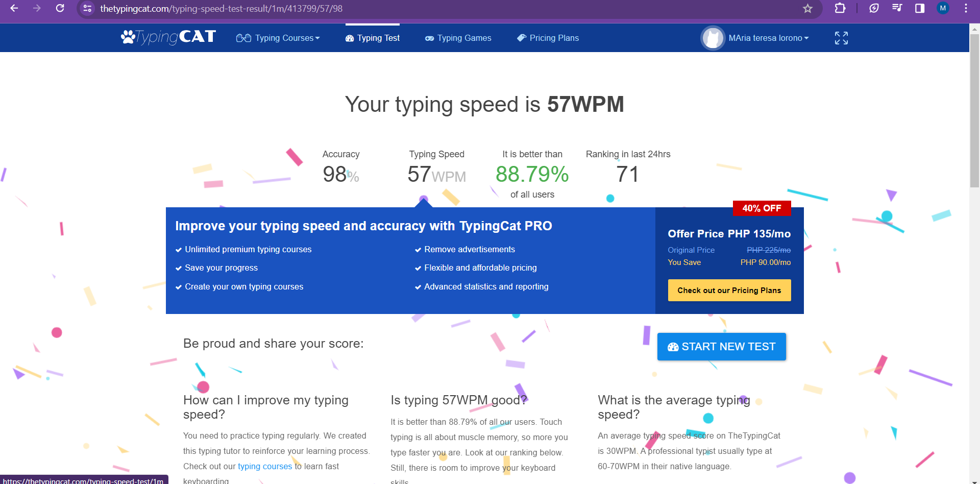Click the browser back arrow
This screenshot has height=484, width=980.
coord(14,8)
